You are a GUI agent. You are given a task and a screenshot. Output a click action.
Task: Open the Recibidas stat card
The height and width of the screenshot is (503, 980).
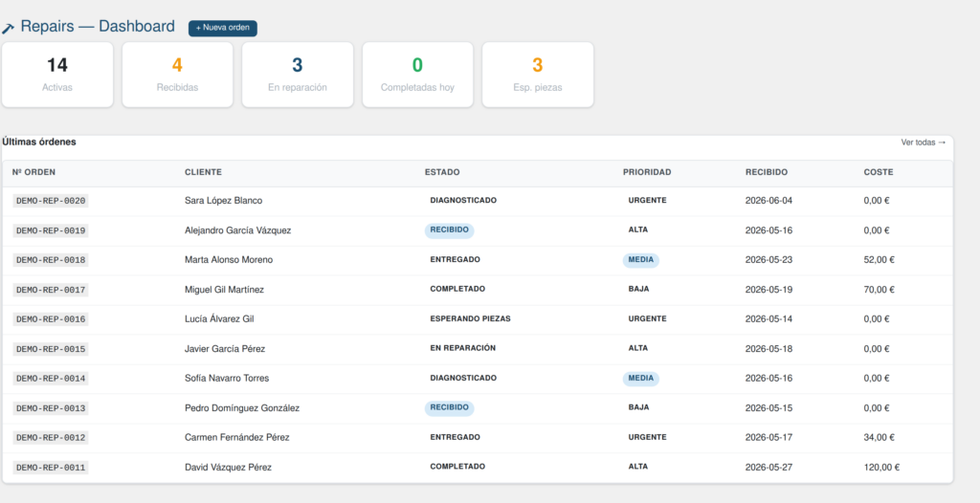(177, 75)
